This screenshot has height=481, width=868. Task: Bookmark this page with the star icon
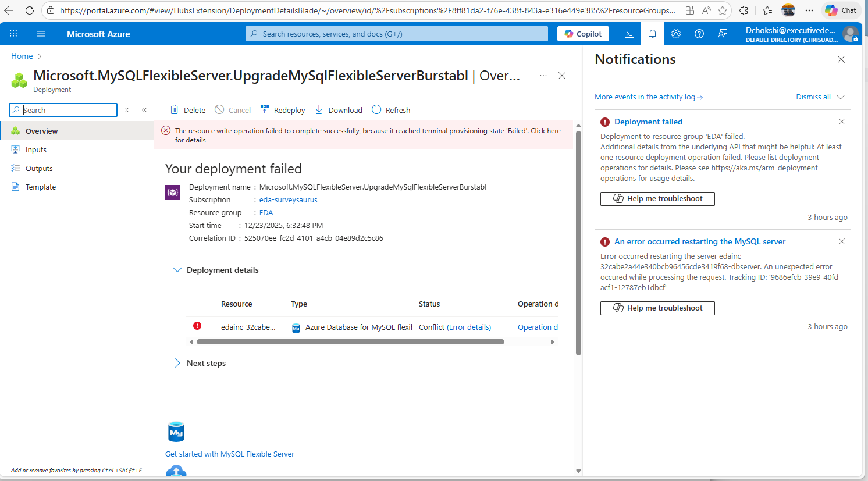point(723,10)
